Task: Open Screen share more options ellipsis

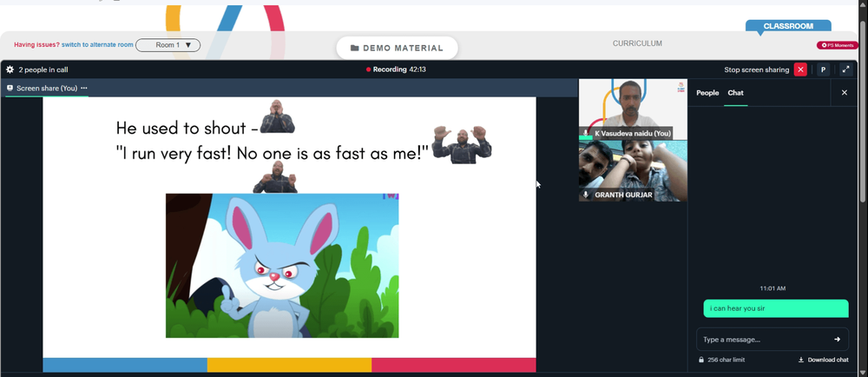Action: click(84, 88)
